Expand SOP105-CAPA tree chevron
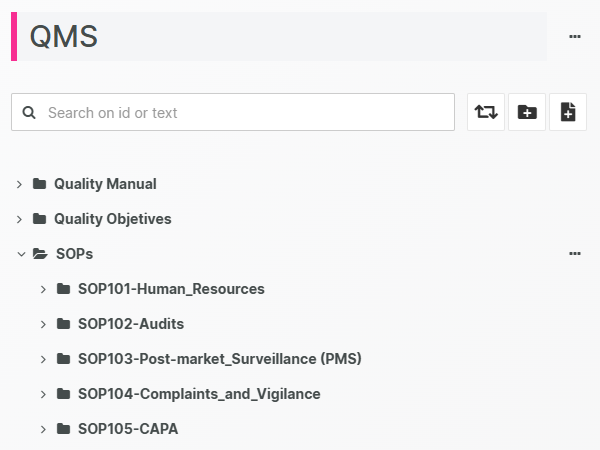 (43, 429)
